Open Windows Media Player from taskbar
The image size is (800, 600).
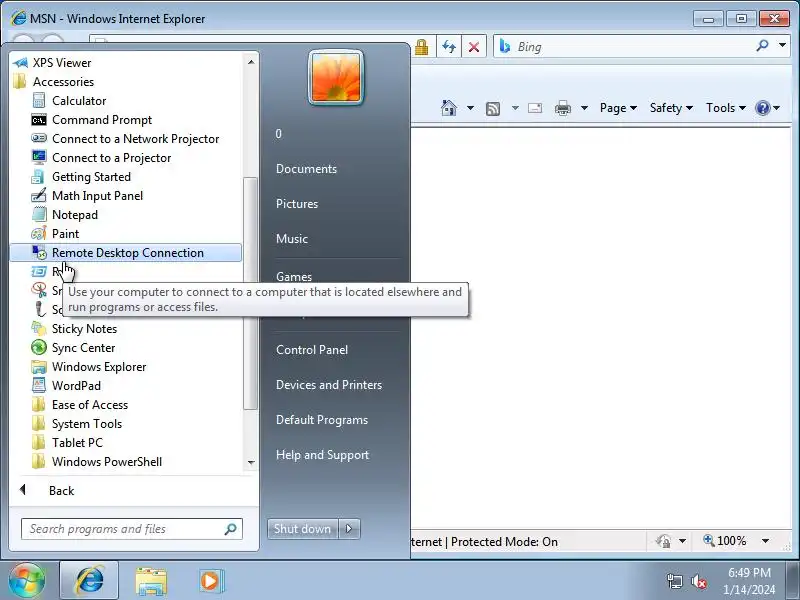(211, 581)
